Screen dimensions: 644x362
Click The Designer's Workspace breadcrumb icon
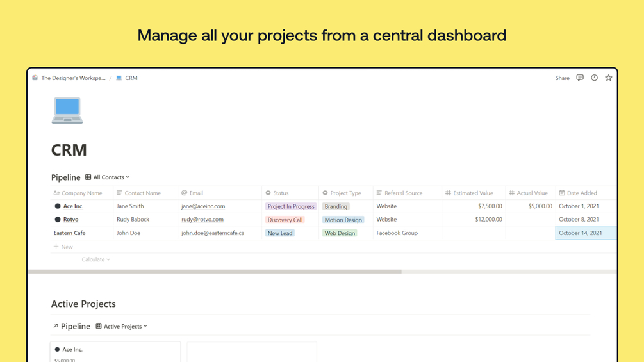click(35, 78)
